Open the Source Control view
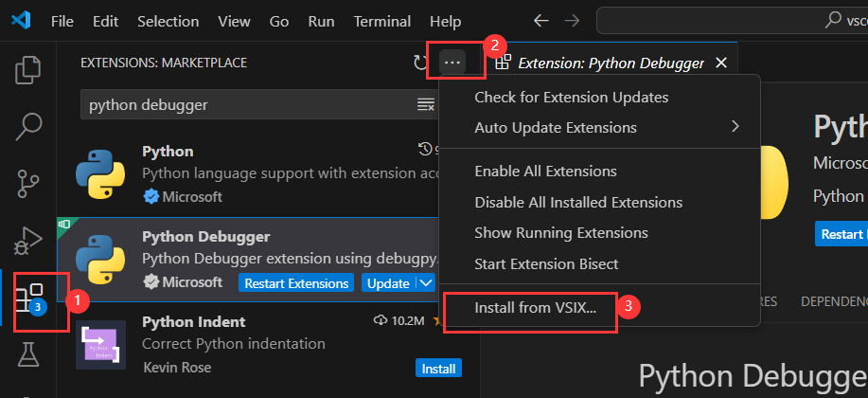 [30, 181]
